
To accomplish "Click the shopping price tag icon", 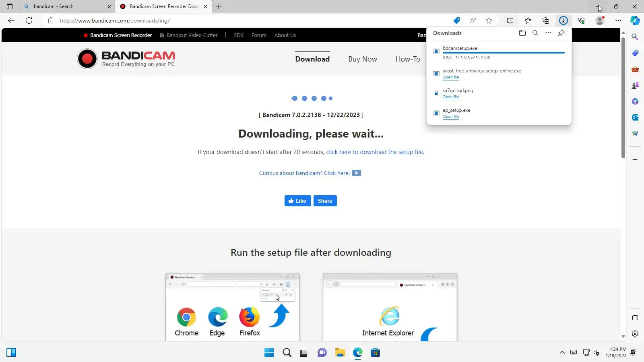I will click(x=457, y=21).
